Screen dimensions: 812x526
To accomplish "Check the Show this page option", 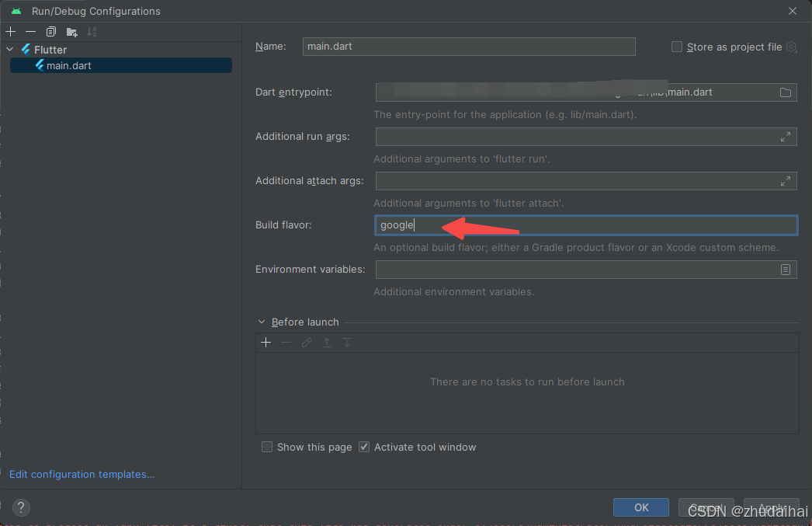I will point(267,447).
